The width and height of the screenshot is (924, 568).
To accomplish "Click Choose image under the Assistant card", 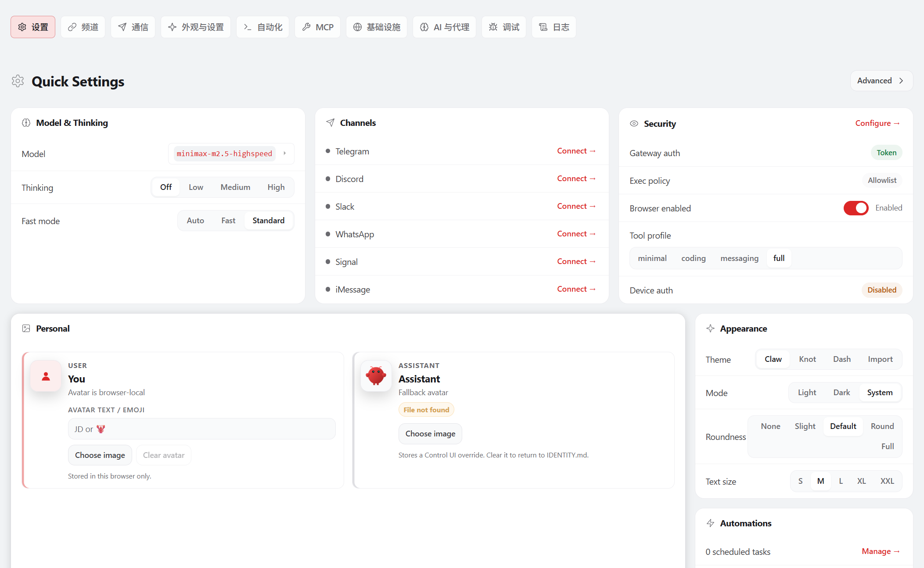I will pyautogui.click(x=430, y=434).
